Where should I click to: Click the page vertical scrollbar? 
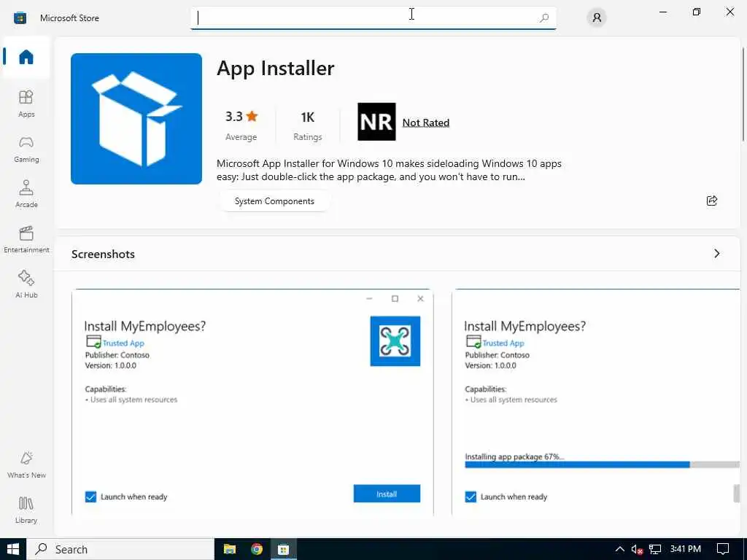pos(743,94)
